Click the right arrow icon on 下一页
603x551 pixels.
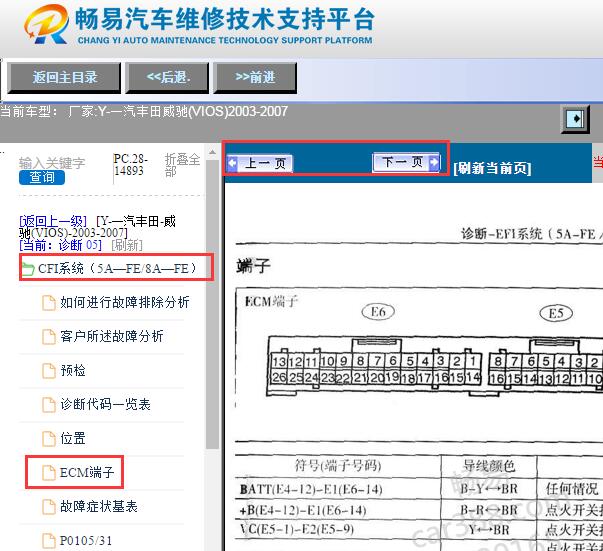point(434,162)
